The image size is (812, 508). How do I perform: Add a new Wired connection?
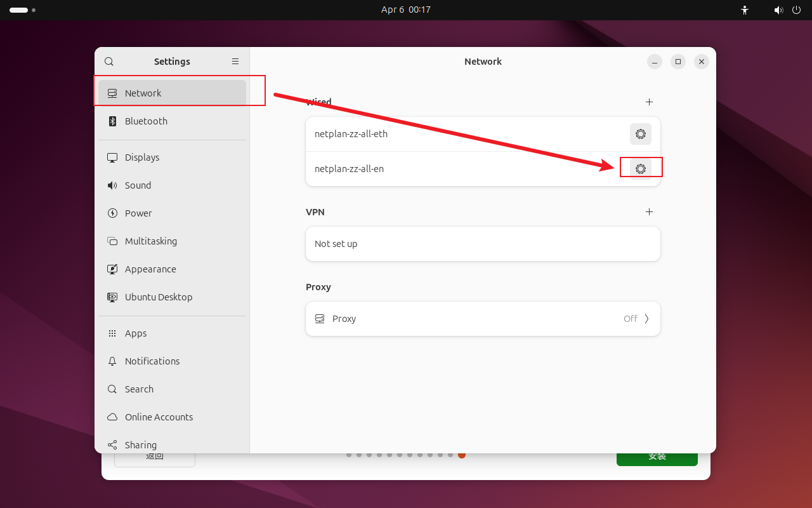point(649,102)
